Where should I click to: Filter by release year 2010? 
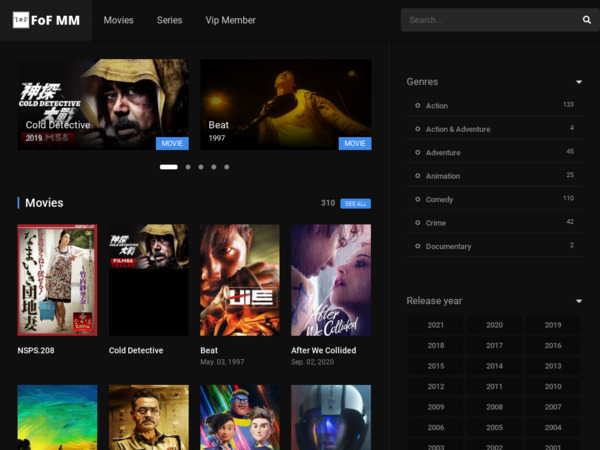click(553, 386)
